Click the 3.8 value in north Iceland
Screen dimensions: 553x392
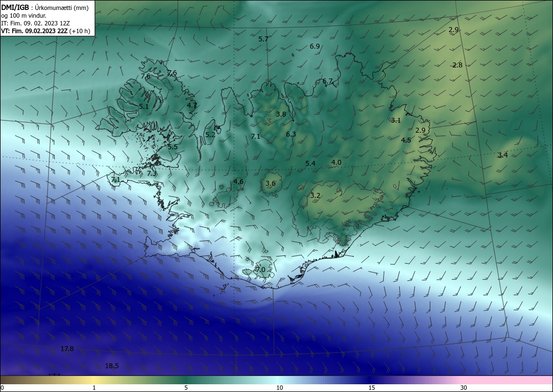pyautogui.click(x=281, y=114)
